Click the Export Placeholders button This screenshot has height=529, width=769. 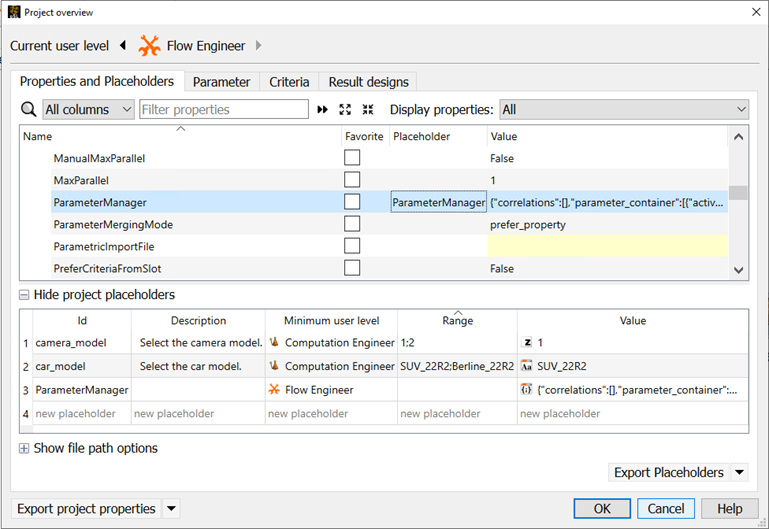668,472
